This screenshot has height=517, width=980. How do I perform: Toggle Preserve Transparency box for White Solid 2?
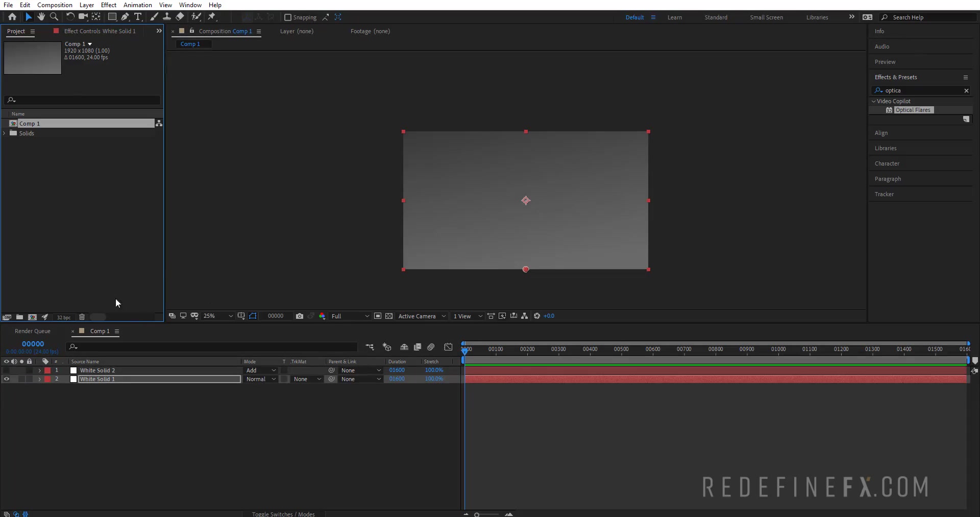[x=285, y=370]
